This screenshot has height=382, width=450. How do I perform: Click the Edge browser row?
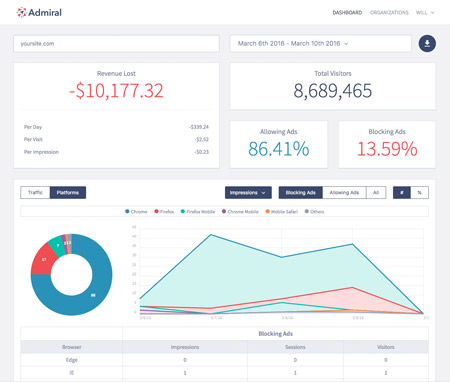224,360
